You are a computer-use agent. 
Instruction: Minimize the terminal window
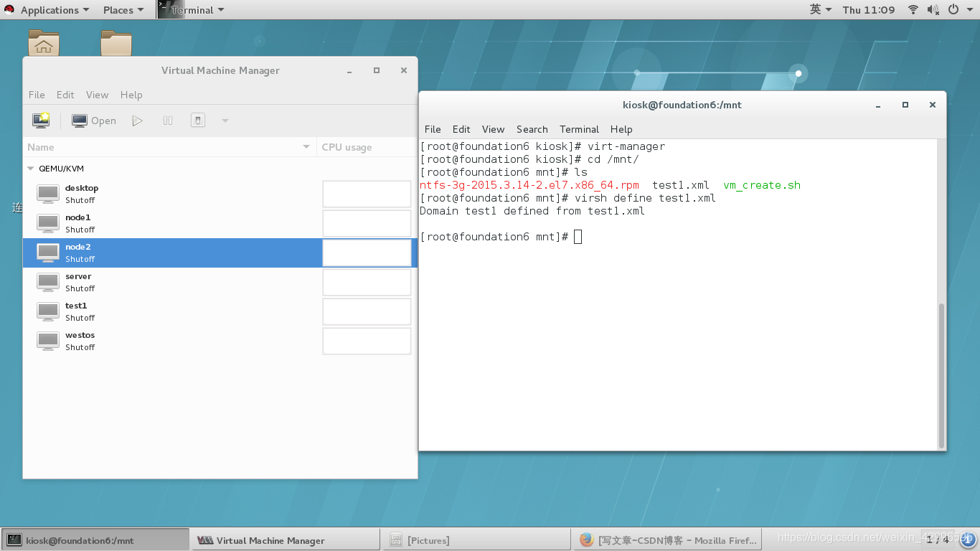click(x=878, y=105)
